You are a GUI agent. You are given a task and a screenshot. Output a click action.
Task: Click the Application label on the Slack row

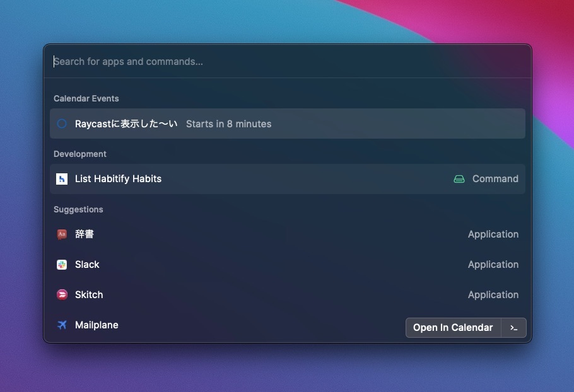point(493,265)
